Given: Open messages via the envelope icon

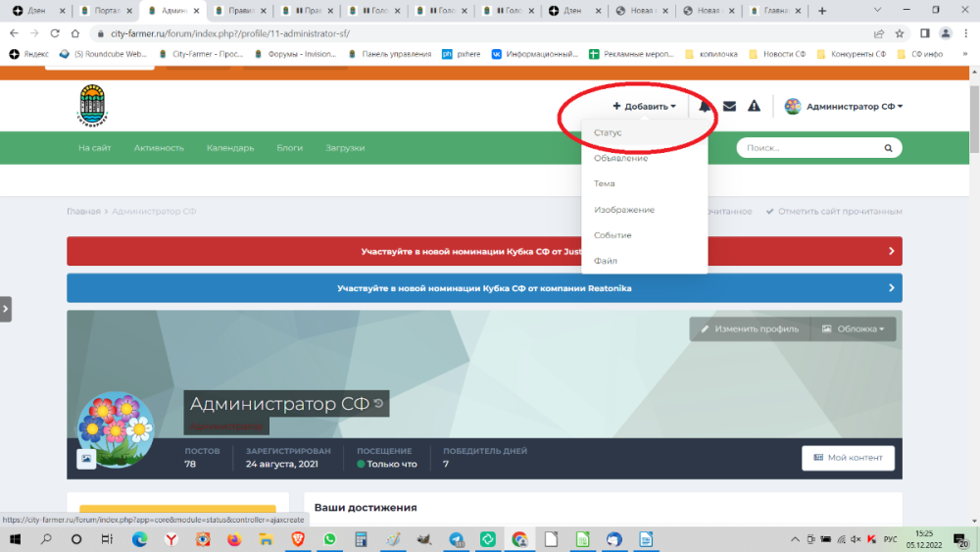Looking at the screenshot, I should click(x=729, y=106).
